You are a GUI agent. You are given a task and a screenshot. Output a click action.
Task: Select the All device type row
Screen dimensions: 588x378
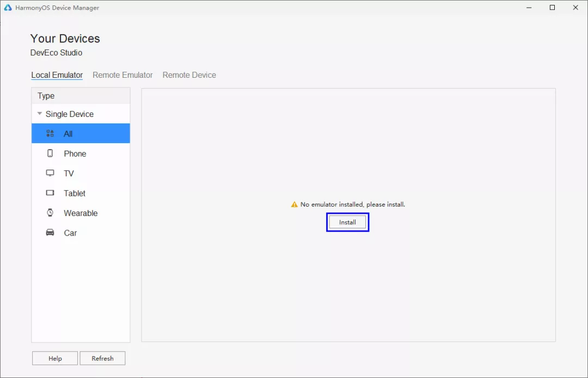(x=81, y=133)
